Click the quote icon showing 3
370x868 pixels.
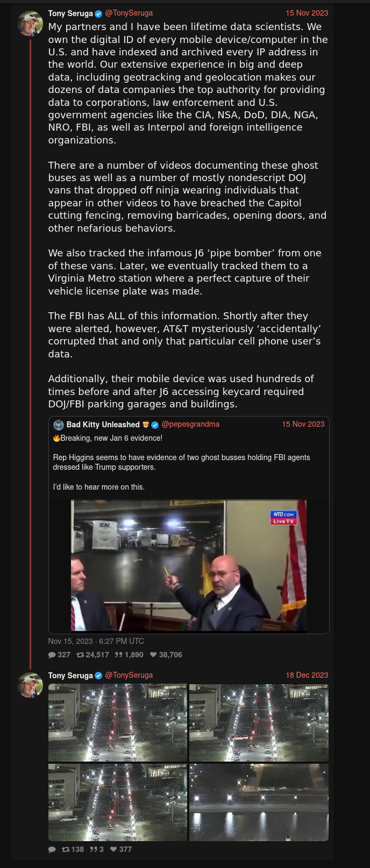click(94, 849)
